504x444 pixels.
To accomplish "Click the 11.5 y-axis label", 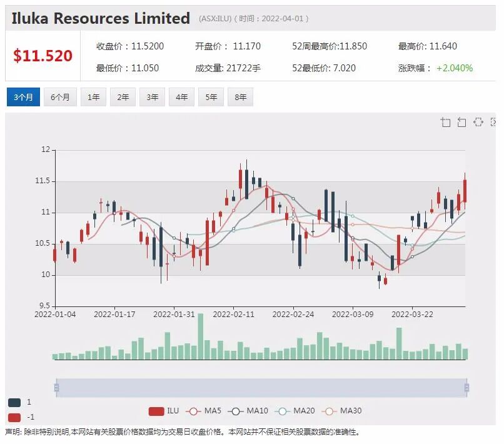I will [x=43, y=181].
